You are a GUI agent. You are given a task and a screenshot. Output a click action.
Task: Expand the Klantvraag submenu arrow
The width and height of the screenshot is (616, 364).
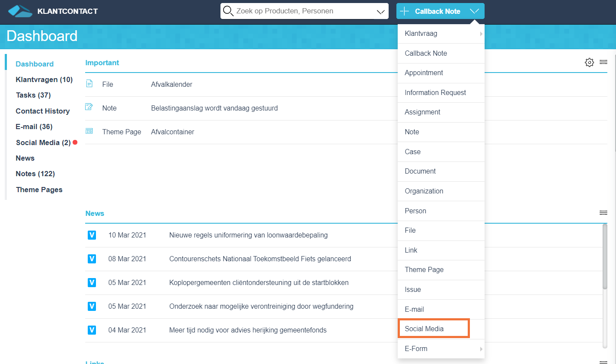tap(481, 34)
